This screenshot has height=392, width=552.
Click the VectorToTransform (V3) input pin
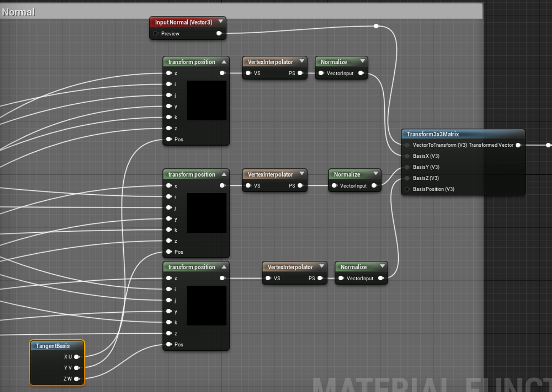tap(407, 145)
